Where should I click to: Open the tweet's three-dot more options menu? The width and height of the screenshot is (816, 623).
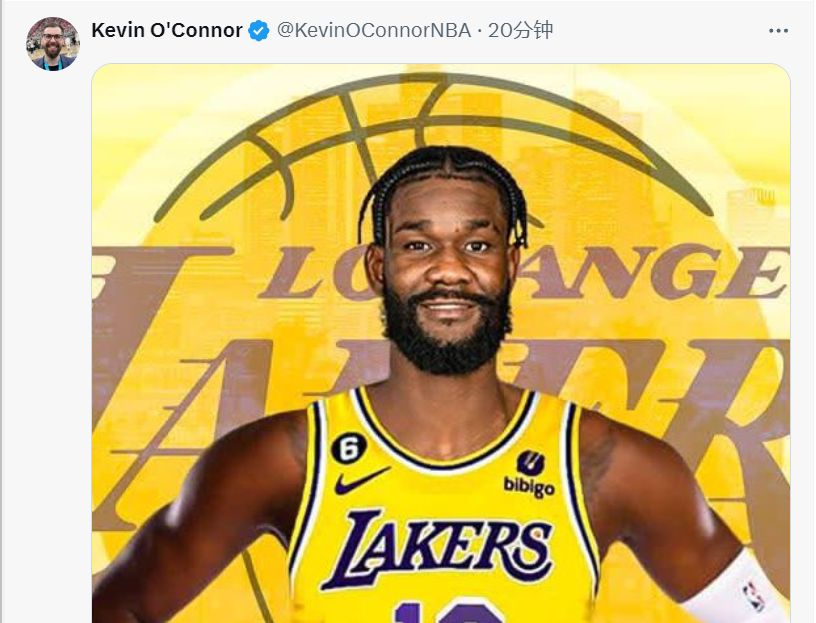click(778, 31)
